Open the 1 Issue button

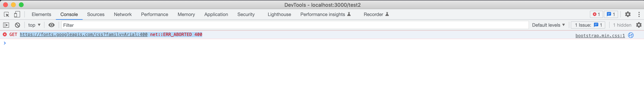pyautogui.click(x=588, y=25)
